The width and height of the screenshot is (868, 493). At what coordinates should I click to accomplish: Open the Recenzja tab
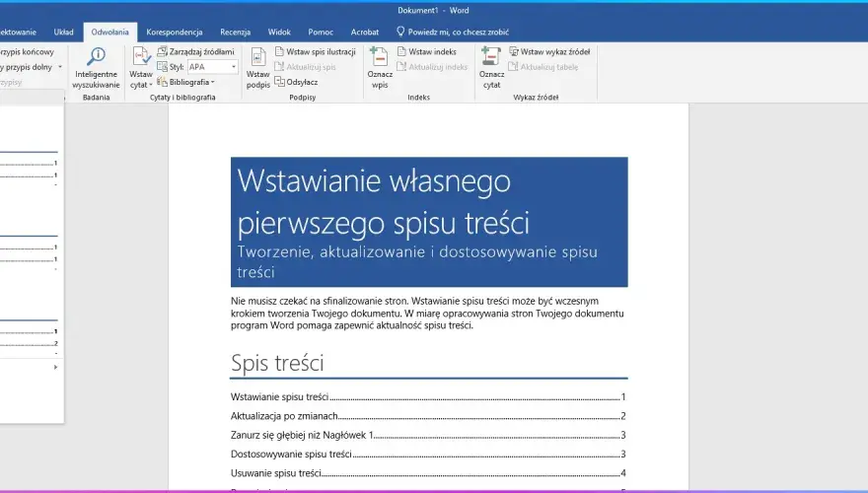click(x=236, y=33)
